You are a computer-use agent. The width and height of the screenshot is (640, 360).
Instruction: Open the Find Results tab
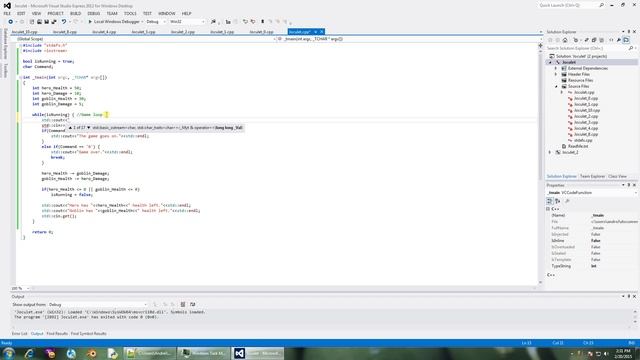tap(57, 334)
